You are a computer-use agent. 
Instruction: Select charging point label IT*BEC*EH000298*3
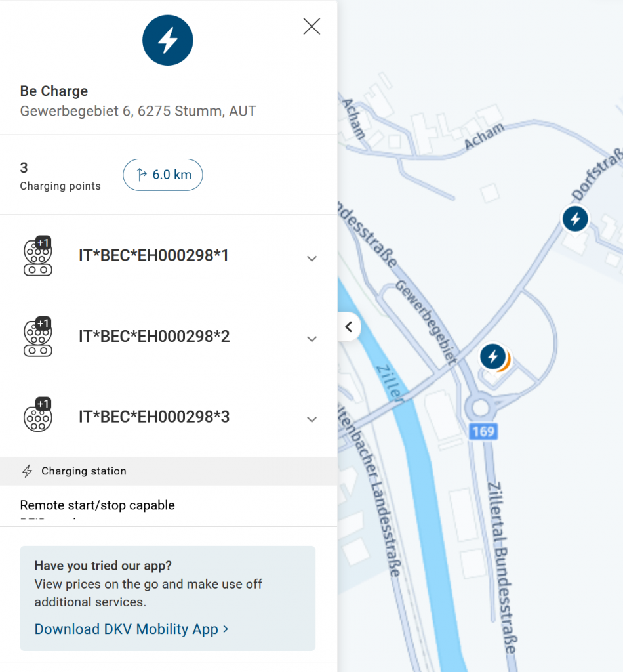pos(154,417)
